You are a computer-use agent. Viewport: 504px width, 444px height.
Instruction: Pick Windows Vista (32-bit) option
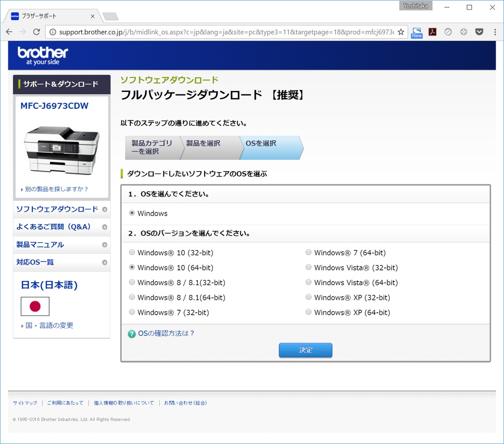click(309, 267)
